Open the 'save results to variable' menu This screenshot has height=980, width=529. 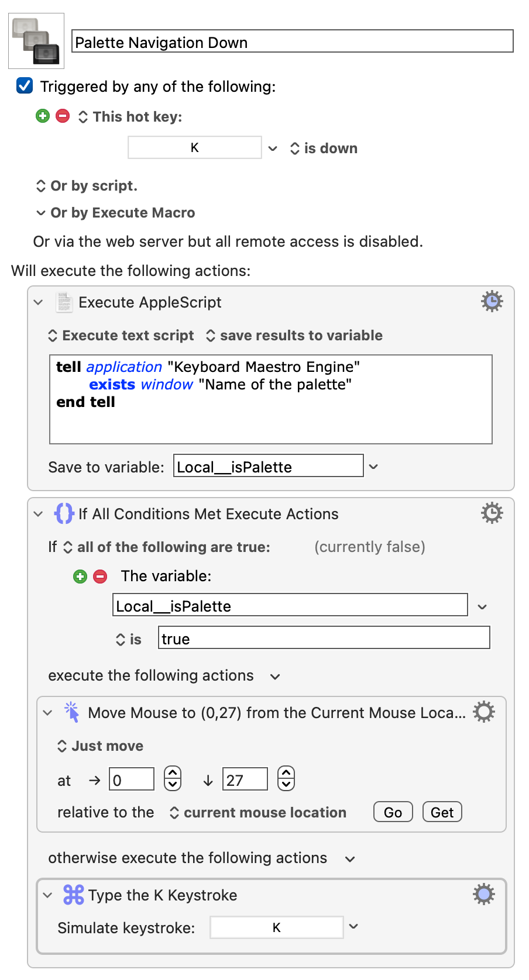pyautogui.click(x=294, y=336)
